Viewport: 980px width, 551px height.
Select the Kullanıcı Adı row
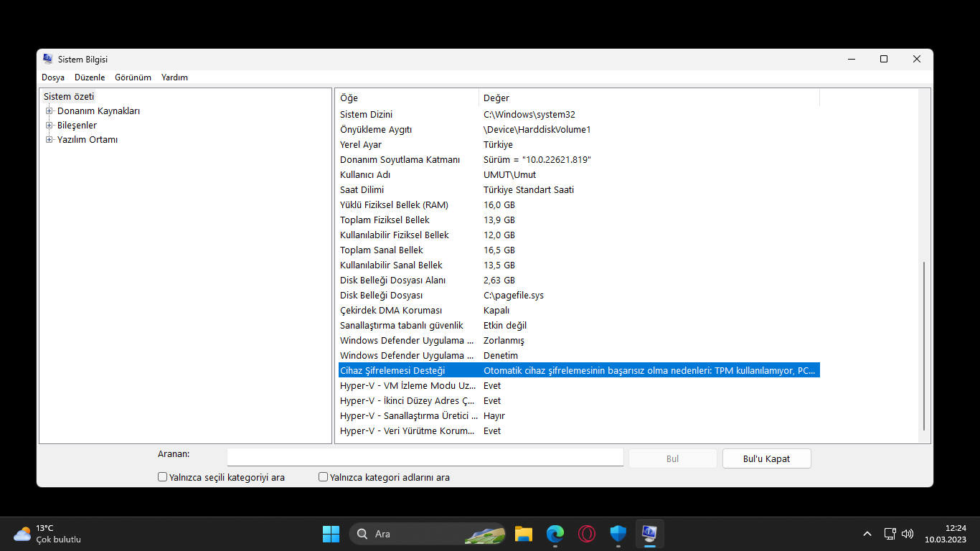tap(578, 175)
